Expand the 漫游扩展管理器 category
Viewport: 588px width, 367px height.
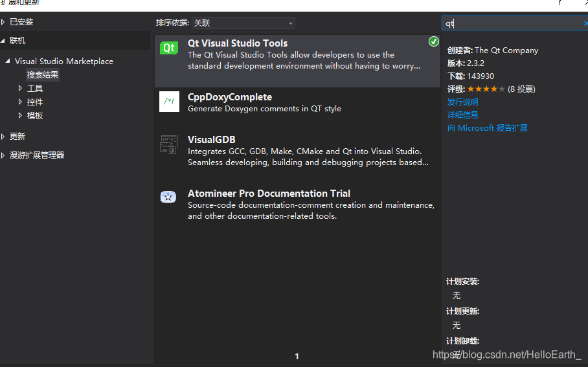tap(3, 155)
